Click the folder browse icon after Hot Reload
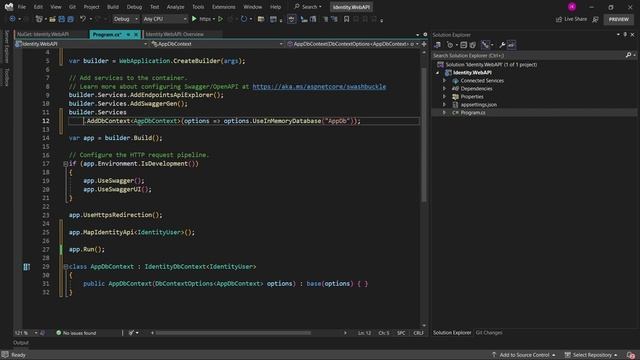Screen dimensions: 640x360 [261, 19]
